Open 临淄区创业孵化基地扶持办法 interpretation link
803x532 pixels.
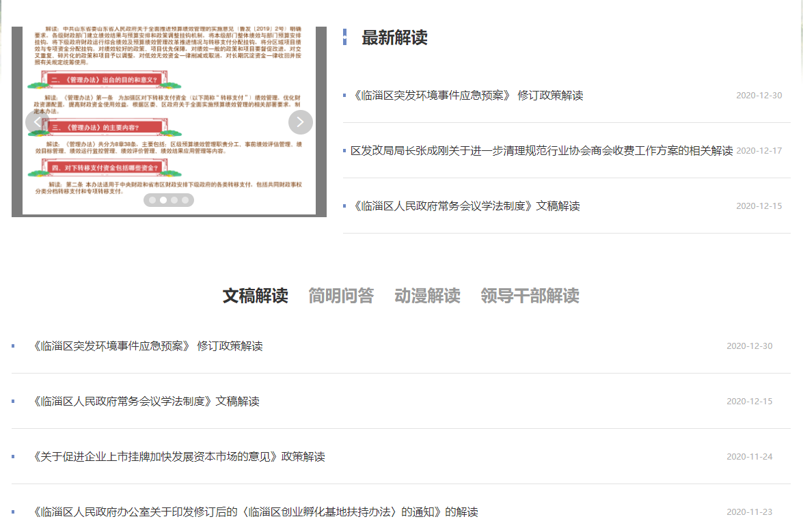256,512
